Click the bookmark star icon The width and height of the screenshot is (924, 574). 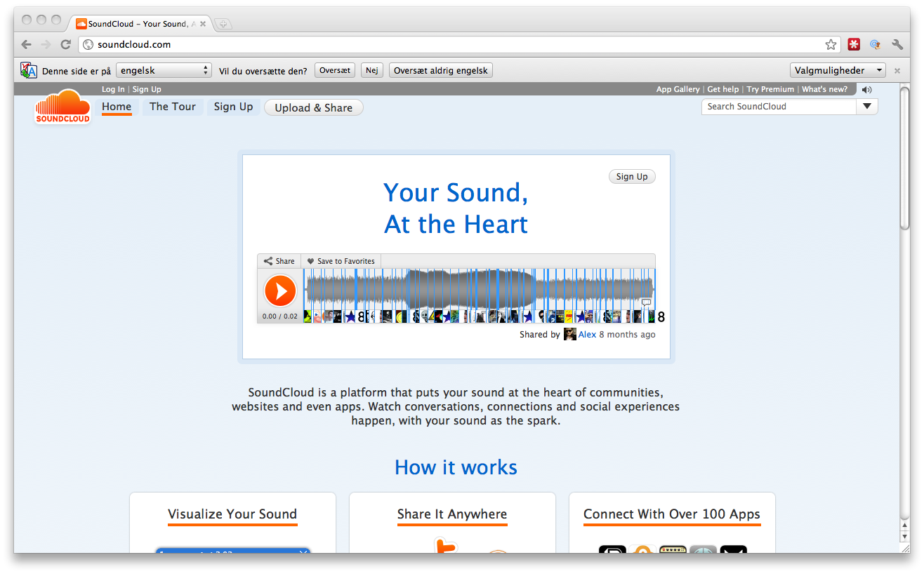[831, 44]
